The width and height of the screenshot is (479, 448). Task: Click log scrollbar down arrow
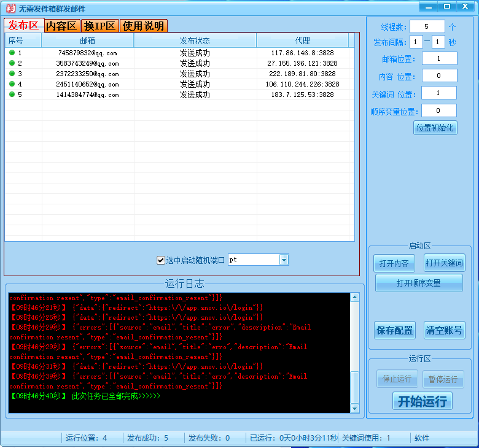coord(354,408)
